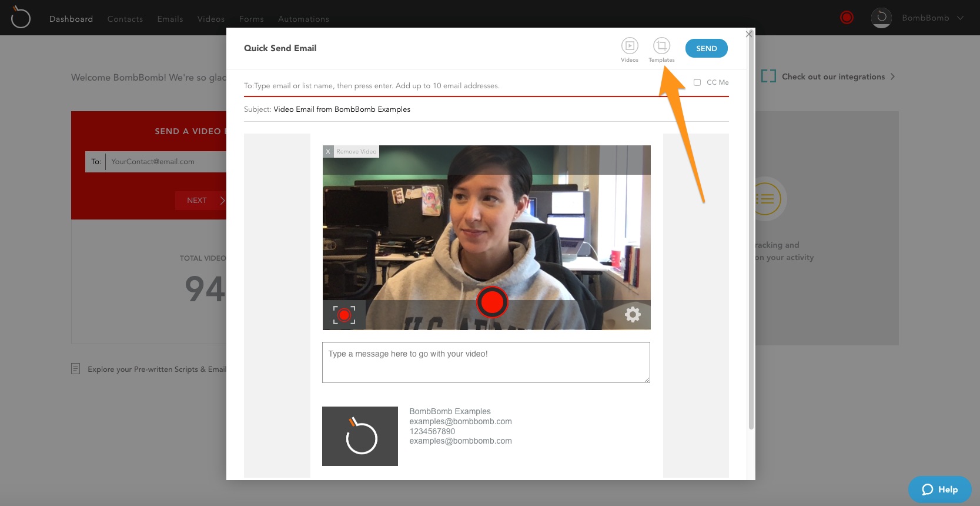Click the yellow list icon for tracking
This screenshot has width=980, height=506.
(767, 199)
